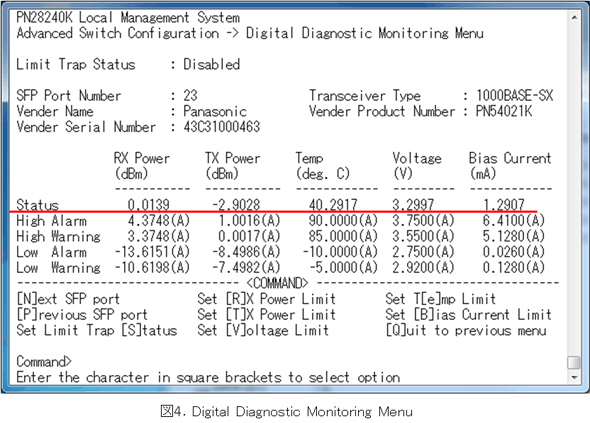Click the transceiver type 1000BASE-SX
This screenshot has height=423, width=590.
click(x=515, y=96)
